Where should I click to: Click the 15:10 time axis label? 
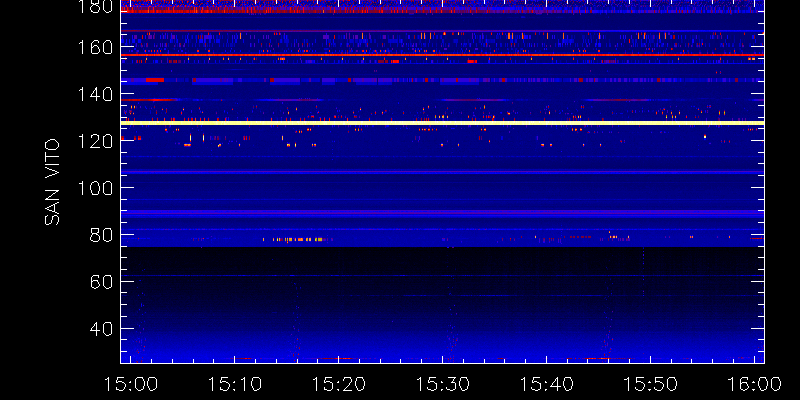235,384
